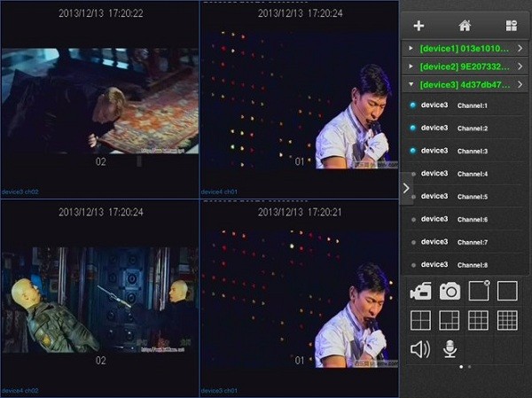
Task: Select the [device1] 013e1010 entry
Action: click(464, 49)
